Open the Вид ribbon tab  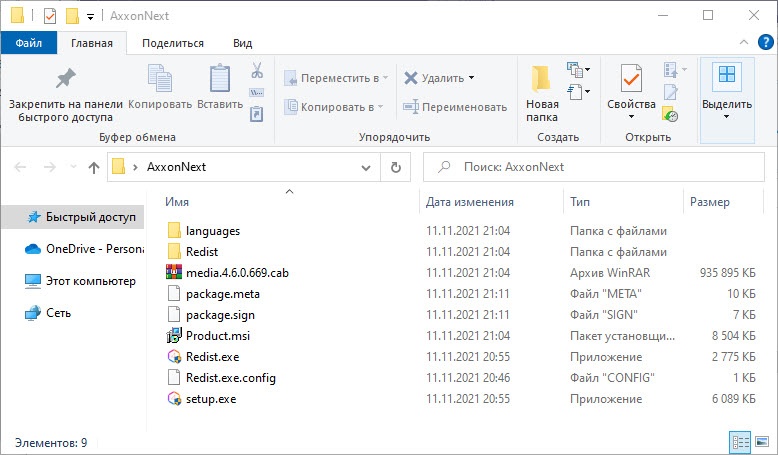pos(242,43)
